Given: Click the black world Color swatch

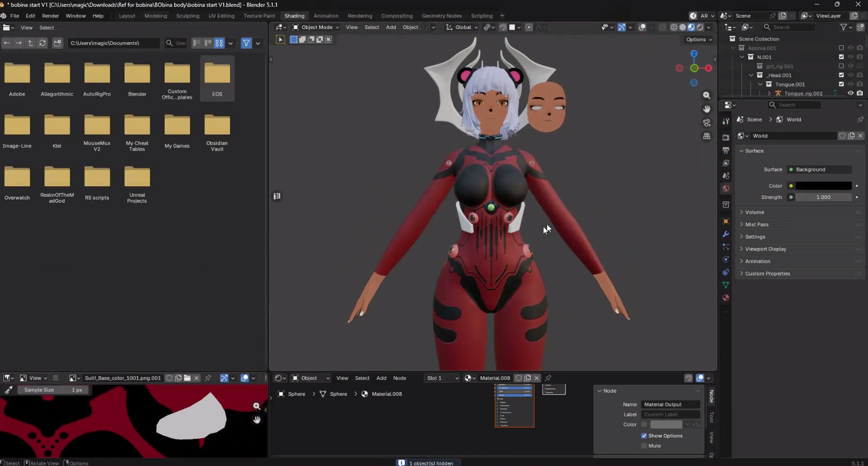Looking at the screenshot, I should (823, 186).
